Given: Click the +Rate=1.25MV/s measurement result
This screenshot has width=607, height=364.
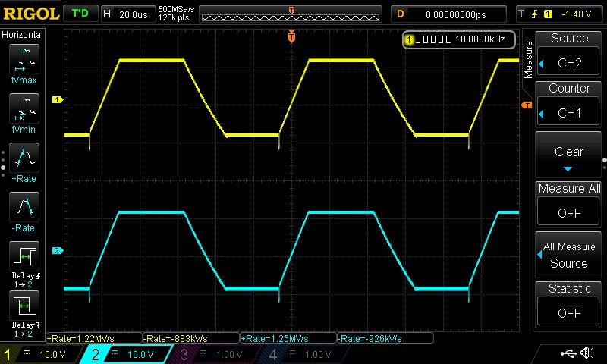Looking at the screenshot, I should 288,338.
